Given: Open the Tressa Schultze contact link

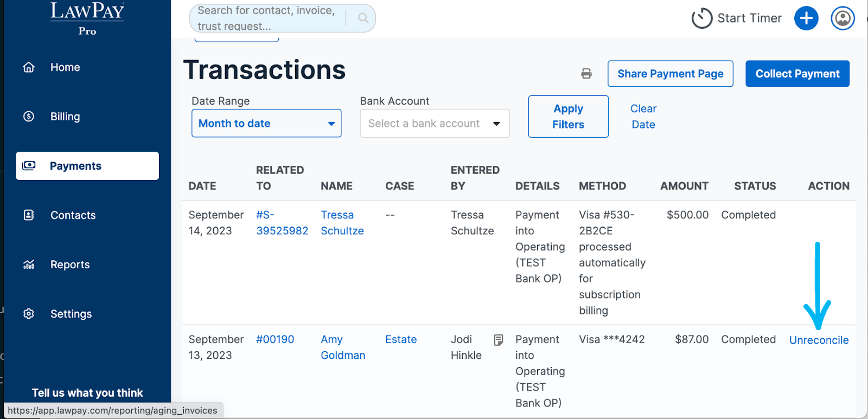Looking at the screenshot, I should pos(342,223).
